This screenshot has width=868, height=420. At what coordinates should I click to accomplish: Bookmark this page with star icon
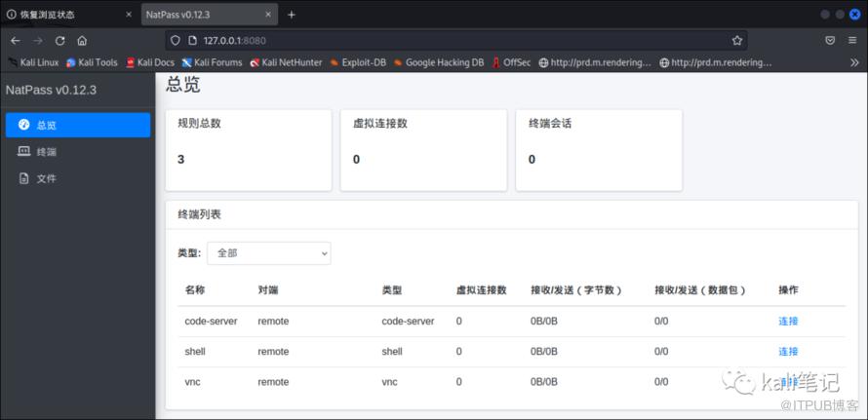pos(737,41)
